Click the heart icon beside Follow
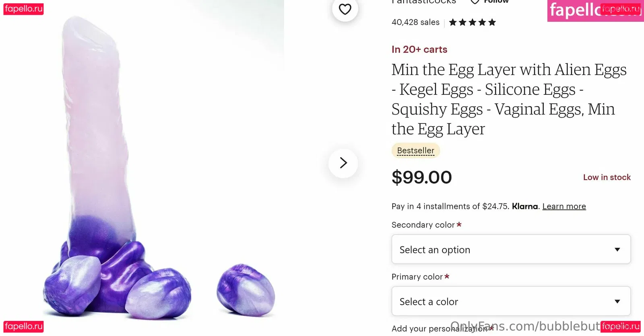The image size is (644, 336). [475, 2]
